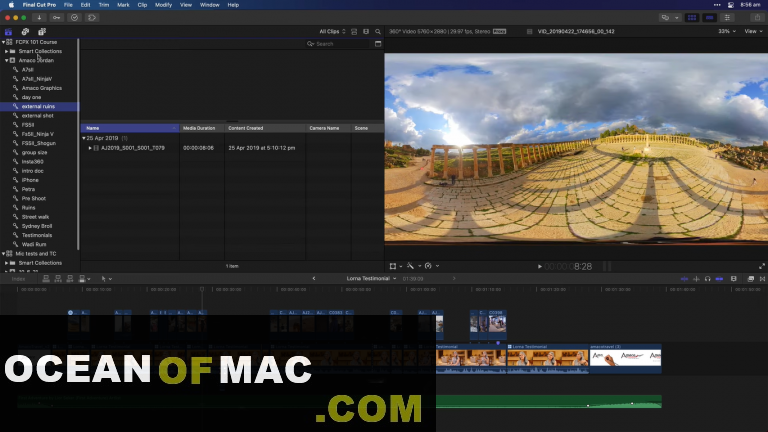The height and width of the screenshot is (432, 768).
Task: Toggle the Browser panel visibility
Action: pyautogui.click(x=691, y=17)
